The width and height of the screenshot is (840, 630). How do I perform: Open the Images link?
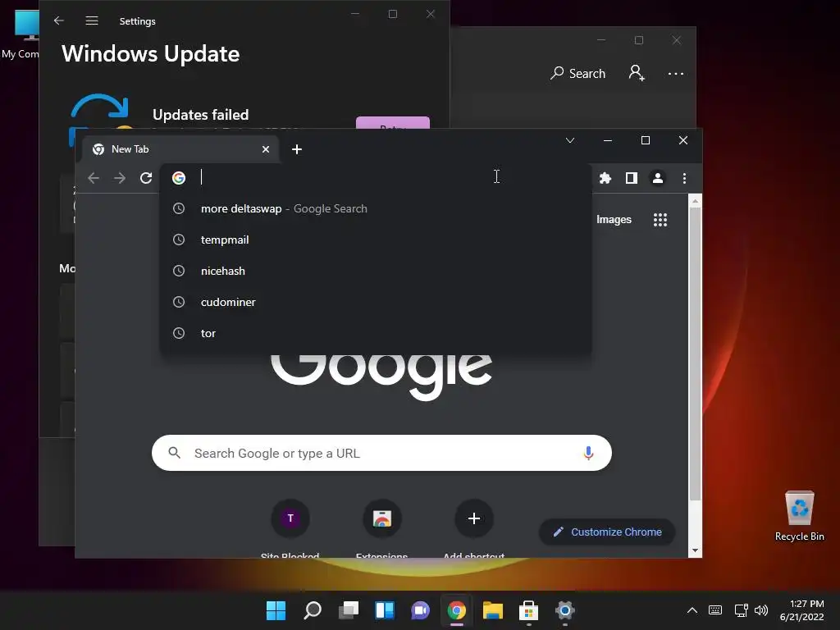614,220
